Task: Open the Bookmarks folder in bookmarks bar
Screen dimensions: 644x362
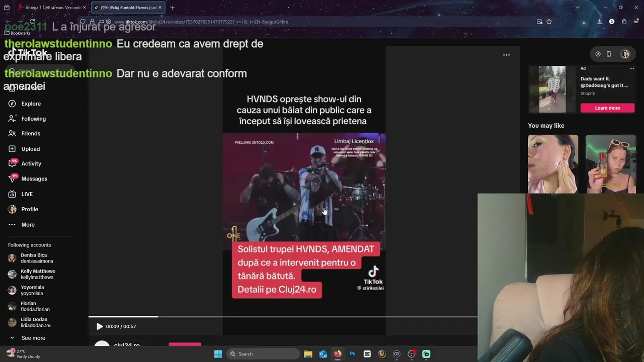Action: [x=17, y=33]
